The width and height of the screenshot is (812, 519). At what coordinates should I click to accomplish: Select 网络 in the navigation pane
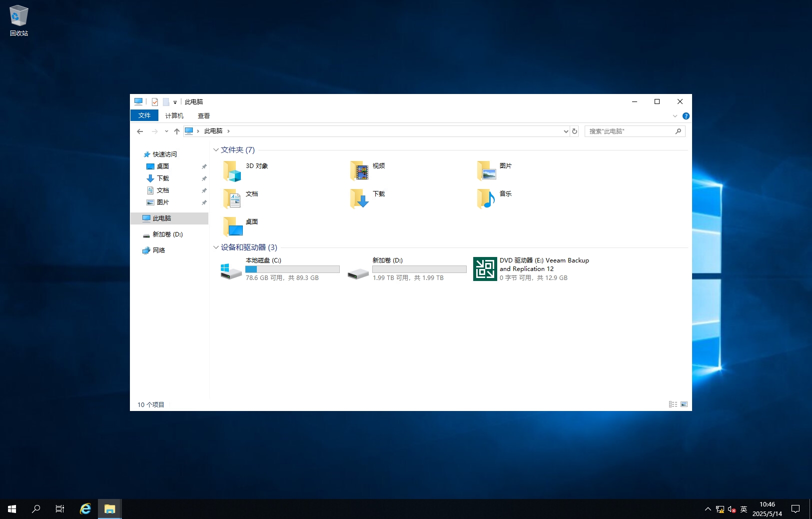pos(158,250)
